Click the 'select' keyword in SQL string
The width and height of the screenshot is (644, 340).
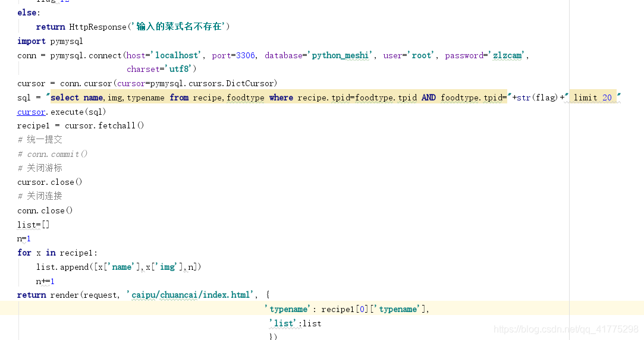pyautogui.click(x=64, y=97)
